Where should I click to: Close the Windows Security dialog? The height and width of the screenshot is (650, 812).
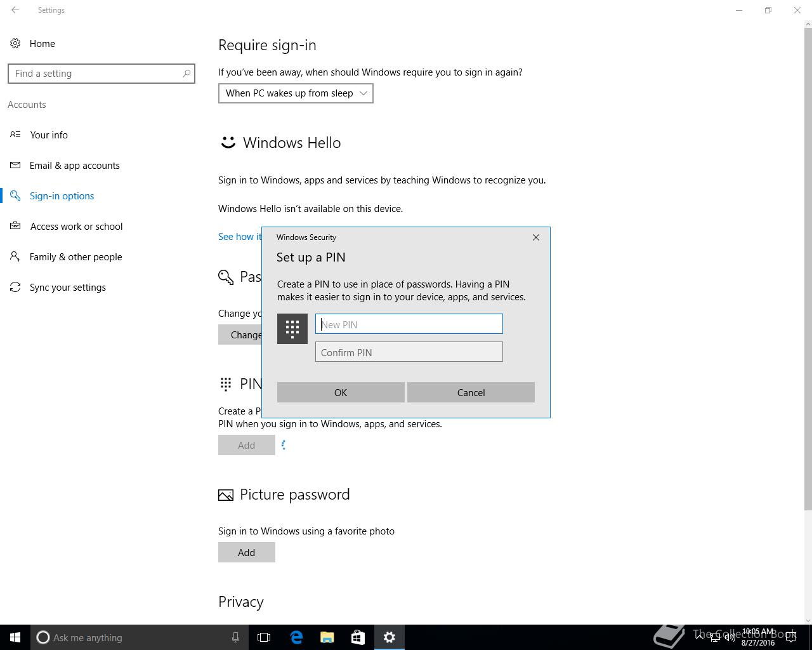point(536,237)
